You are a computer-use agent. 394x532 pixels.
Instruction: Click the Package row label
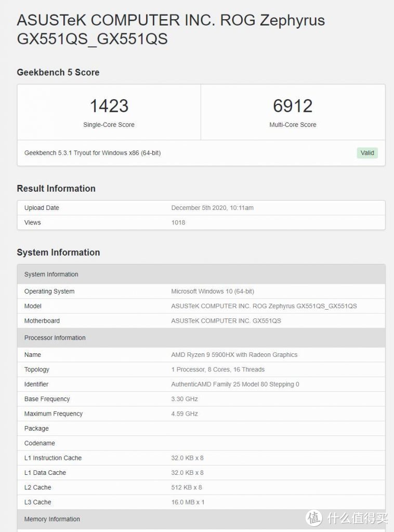(36, 429)
